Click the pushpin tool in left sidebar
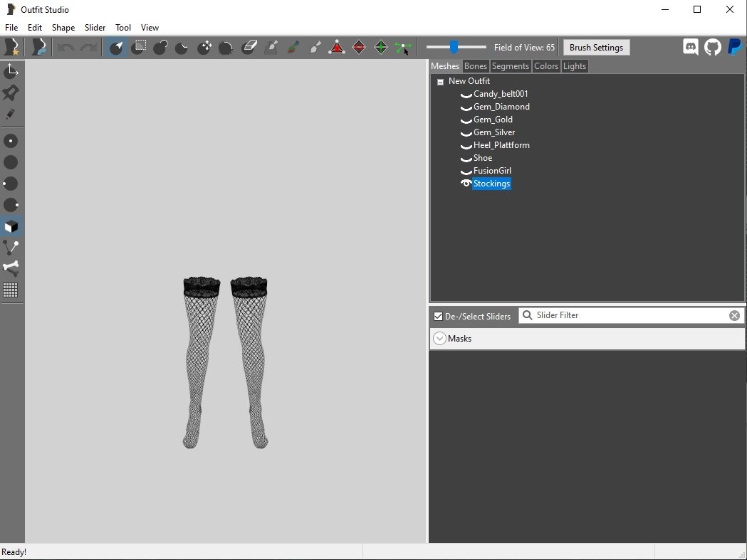Viewport: 747px width, 560px height. 11,93
